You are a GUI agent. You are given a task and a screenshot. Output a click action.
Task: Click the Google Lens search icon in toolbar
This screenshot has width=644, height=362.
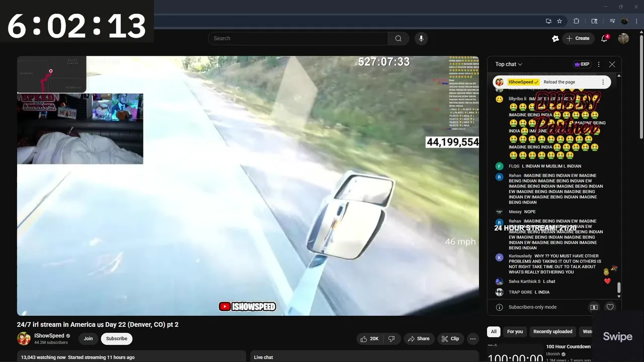point(594,21)
